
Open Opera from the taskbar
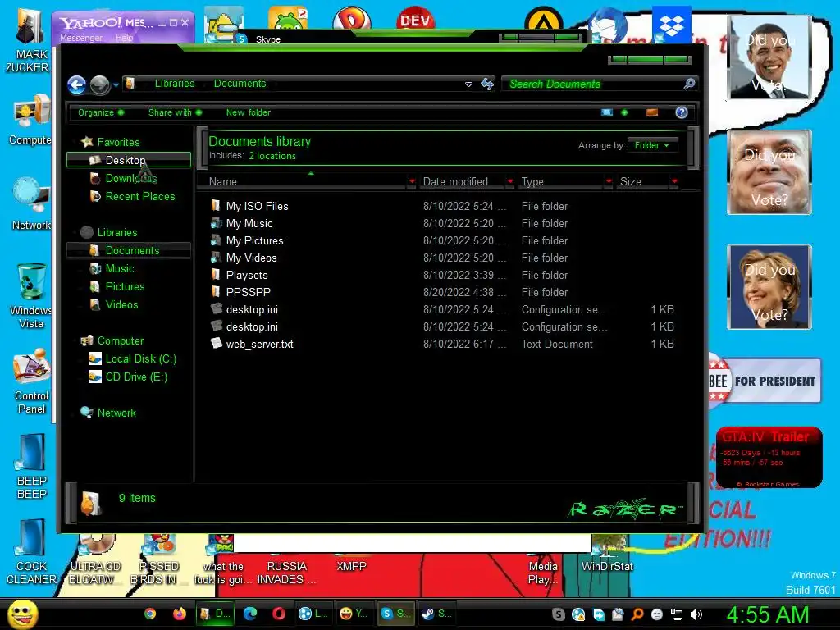279,614
